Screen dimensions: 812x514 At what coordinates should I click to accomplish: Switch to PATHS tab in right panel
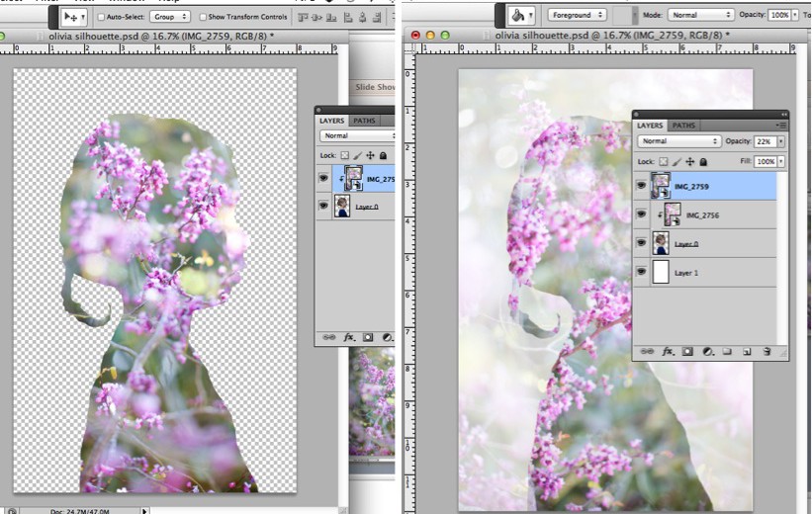683,126
